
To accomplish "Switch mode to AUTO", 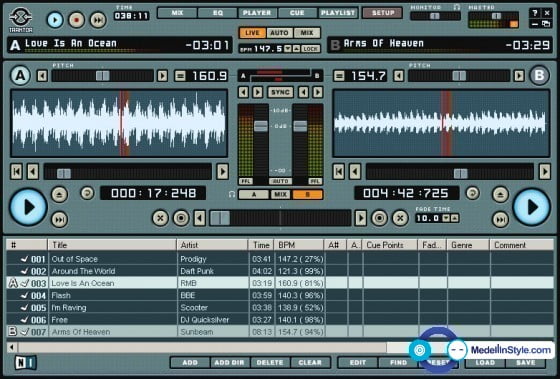I will (x=279, y=33).
